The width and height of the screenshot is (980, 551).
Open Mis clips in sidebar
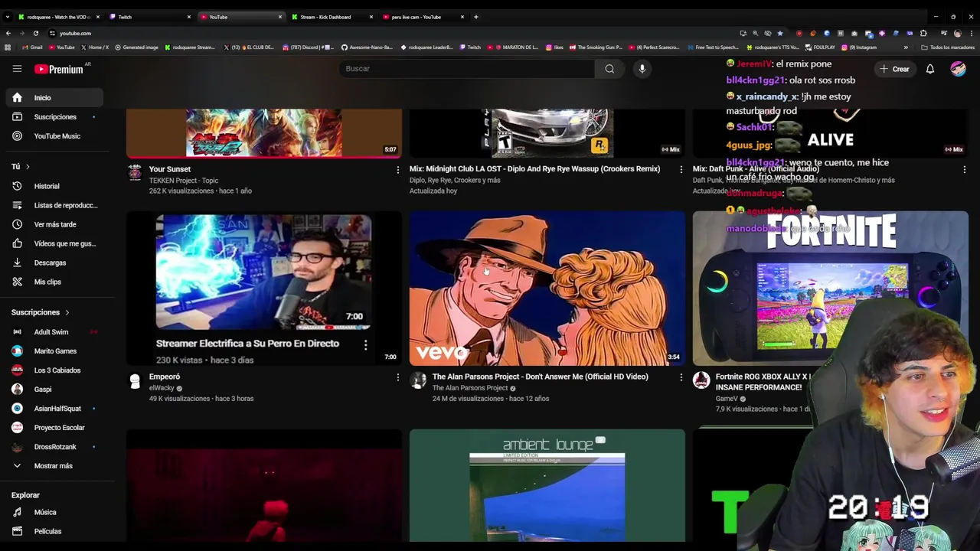pos(53,282)
